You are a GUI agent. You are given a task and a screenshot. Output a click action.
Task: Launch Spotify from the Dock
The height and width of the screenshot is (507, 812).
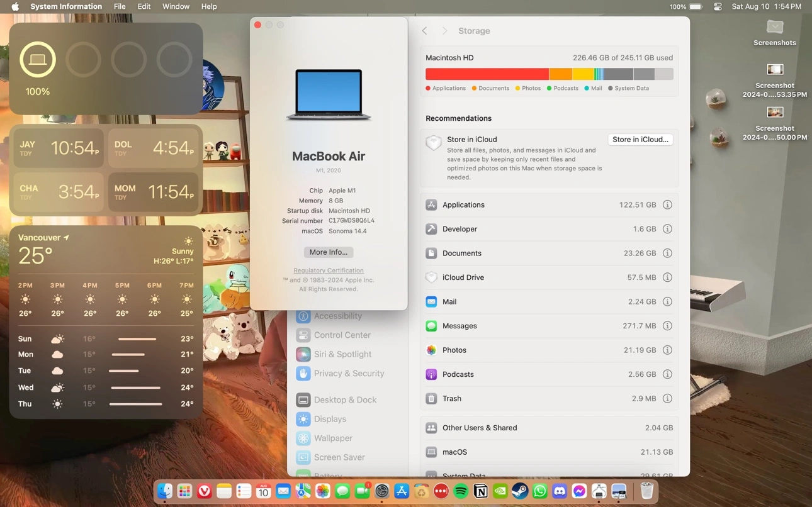click(x=461, y=491)
